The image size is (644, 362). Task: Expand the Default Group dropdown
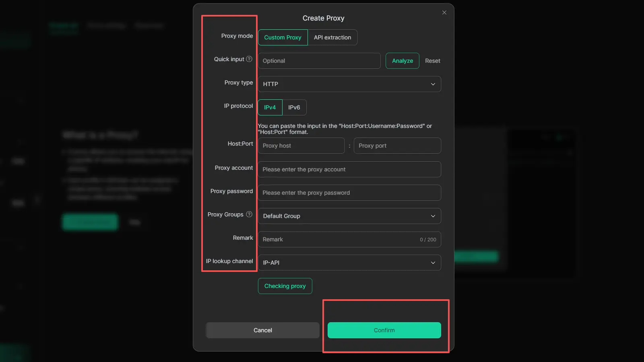(349, 216)
